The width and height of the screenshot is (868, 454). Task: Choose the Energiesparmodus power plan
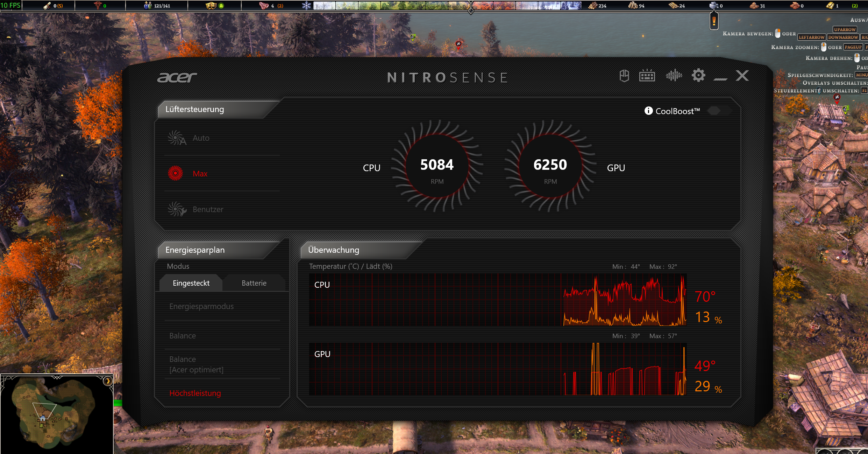coord(201,306)
